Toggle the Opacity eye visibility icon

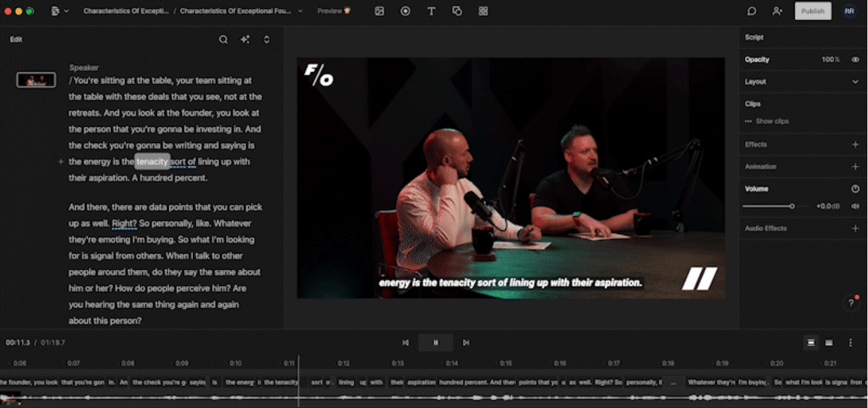855,60
